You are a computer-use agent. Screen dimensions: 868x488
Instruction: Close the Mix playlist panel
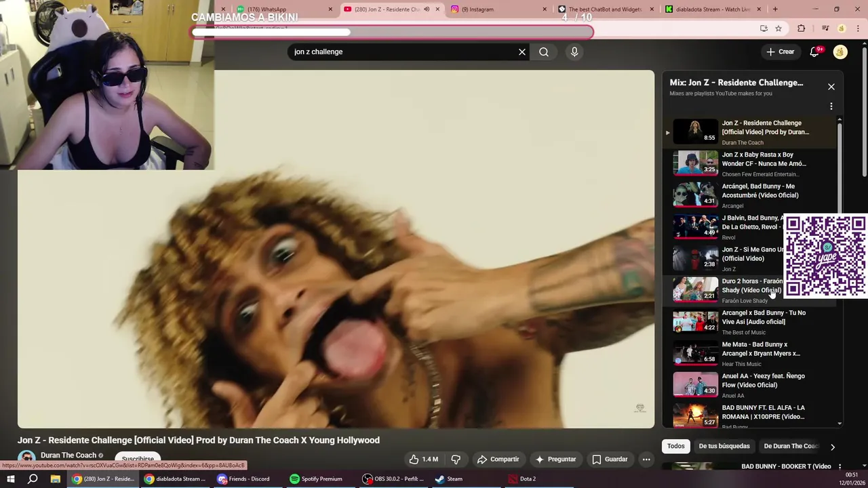tap(831, 87)
